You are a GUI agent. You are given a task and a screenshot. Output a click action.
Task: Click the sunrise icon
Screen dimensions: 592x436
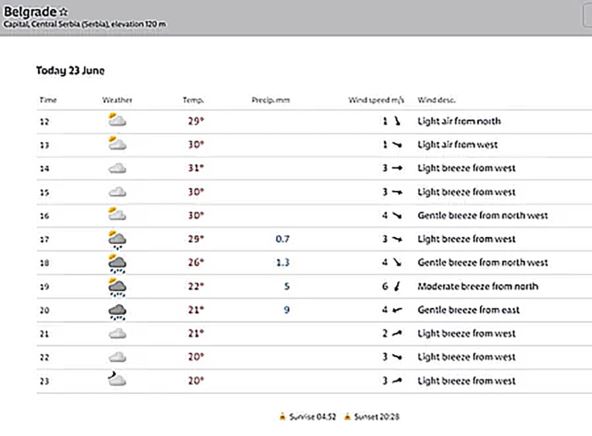282,416
